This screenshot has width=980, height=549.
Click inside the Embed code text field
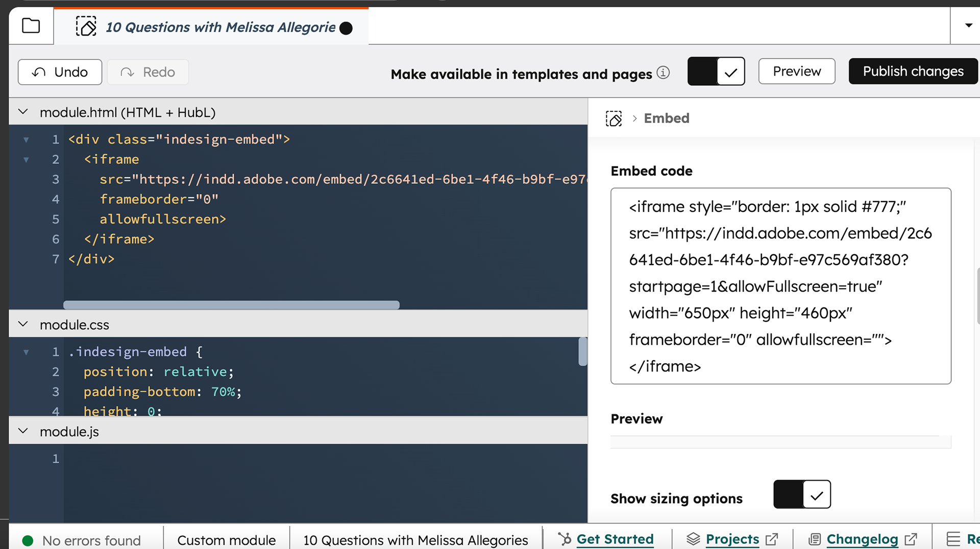[780, 286]
